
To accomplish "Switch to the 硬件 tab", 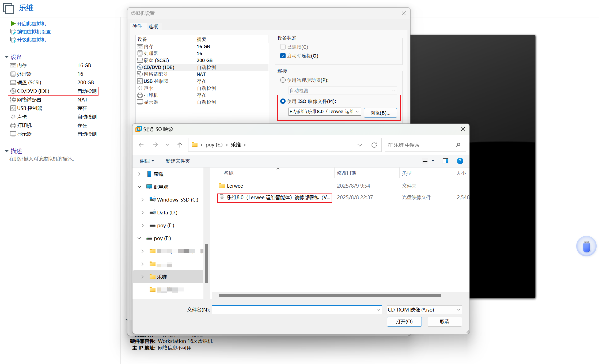I will (137, 26).
